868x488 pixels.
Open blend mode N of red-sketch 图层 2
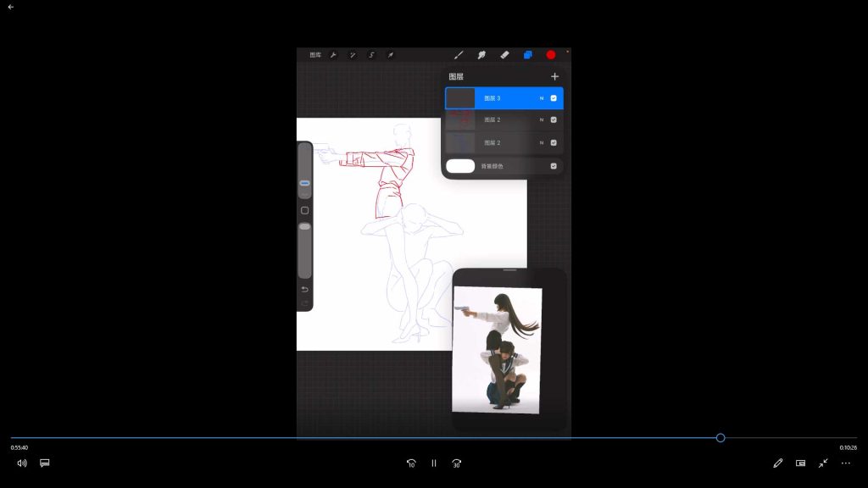pos(542,119)
